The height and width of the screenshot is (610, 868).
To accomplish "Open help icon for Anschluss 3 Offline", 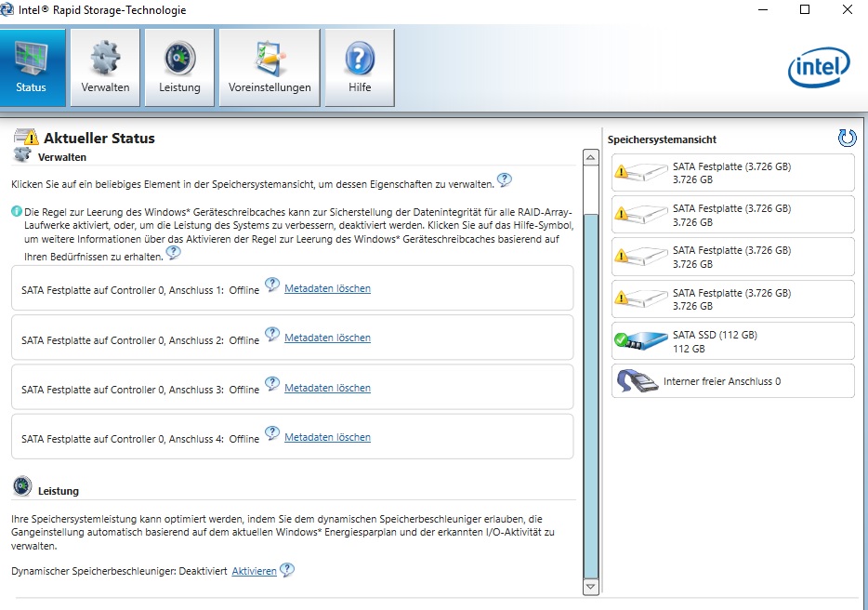I will (x=271, y=384).
